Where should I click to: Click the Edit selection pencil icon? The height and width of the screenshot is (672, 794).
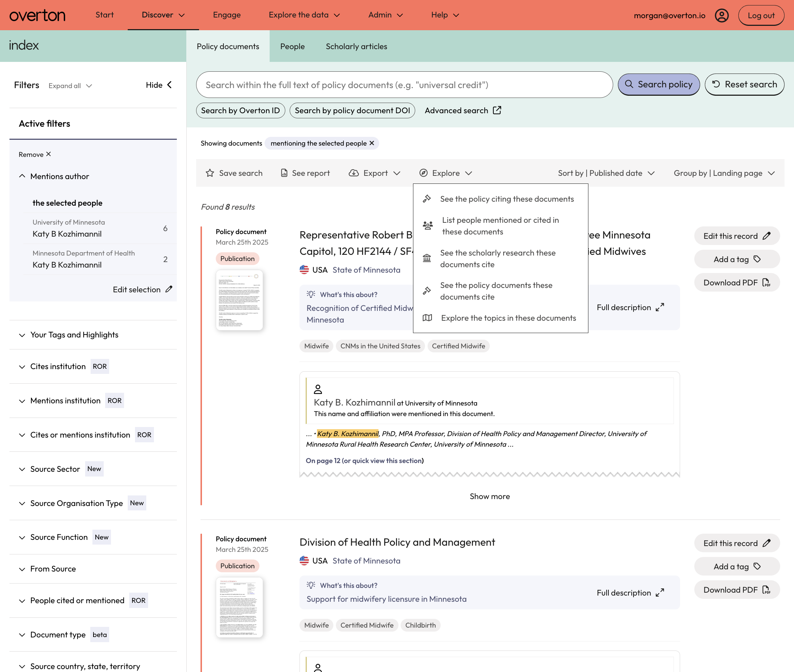(x=169, y=289)
